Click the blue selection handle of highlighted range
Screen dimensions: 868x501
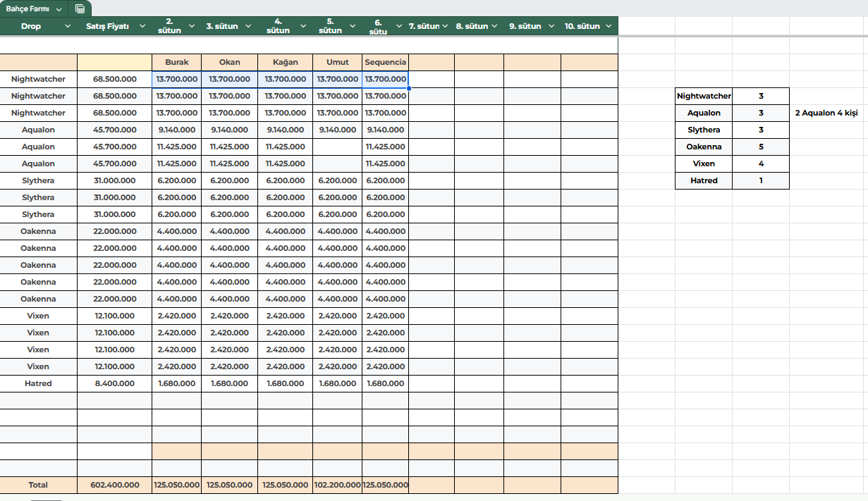(409, 88)
